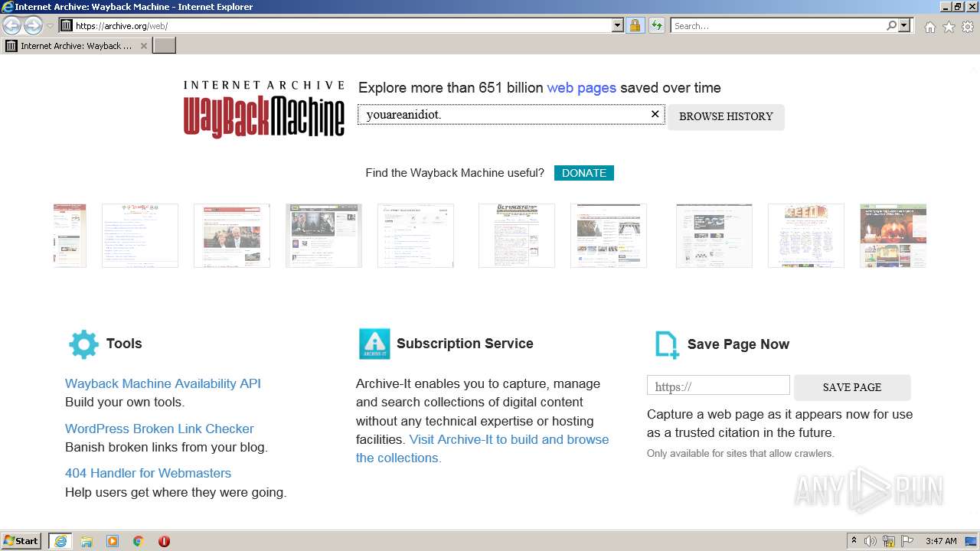
Task: Click the Wayback Machine logo
Action: pyautogui.click(x=263, y=109)
